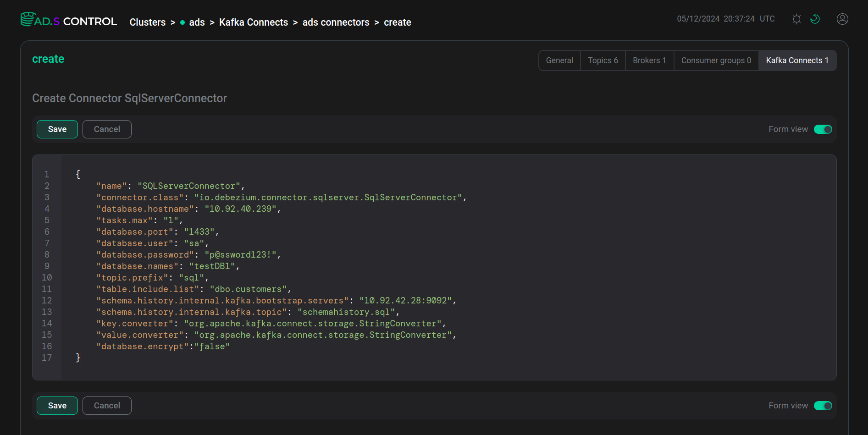The height and width of the screenshot is (435, 868).
Task: Click the top Save button
Action: 57,129
